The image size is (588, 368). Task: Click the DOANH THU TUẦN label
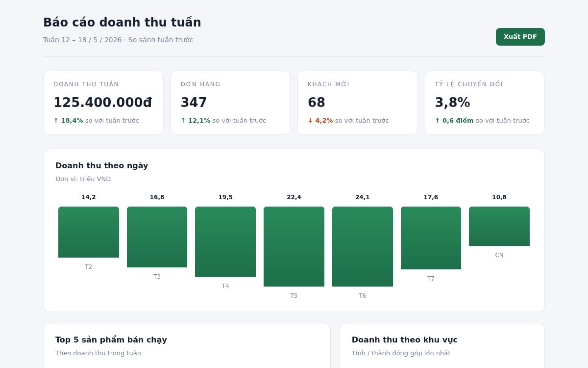[86, 84]
